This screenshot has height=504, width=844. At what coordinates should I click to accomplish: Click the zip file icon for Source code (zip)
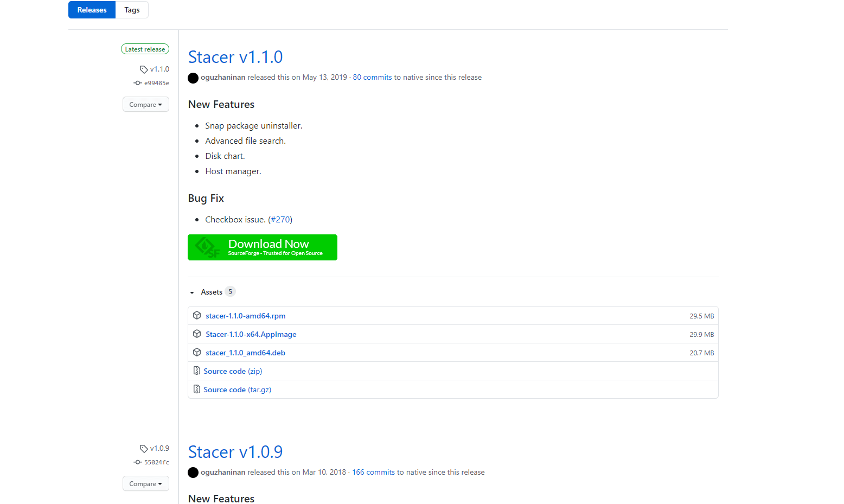point(197,371)
